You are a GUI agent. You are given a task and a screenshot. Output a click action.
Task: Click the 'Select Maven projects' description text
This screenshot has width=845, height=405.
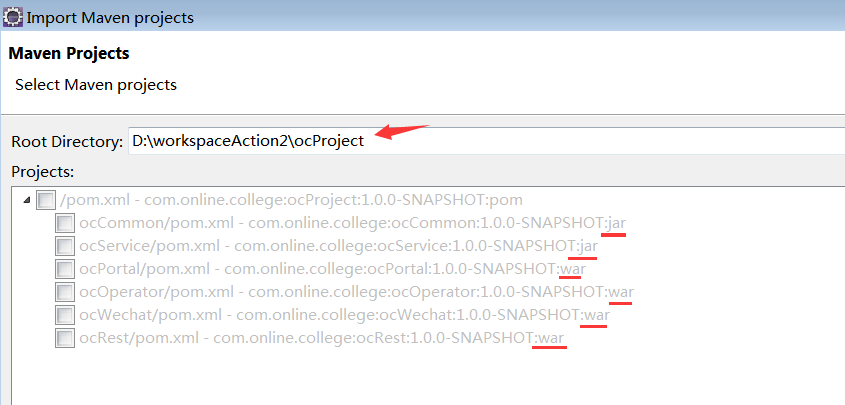coord(96,85)
